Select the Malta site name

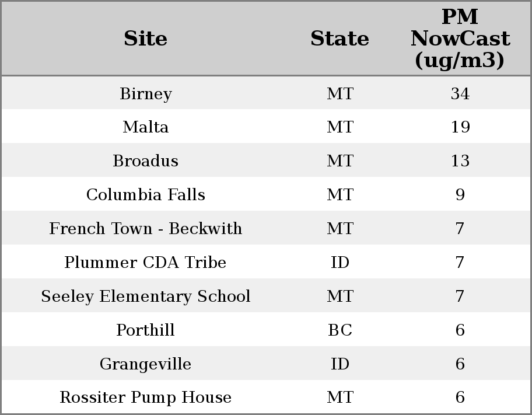coord(145,127)
